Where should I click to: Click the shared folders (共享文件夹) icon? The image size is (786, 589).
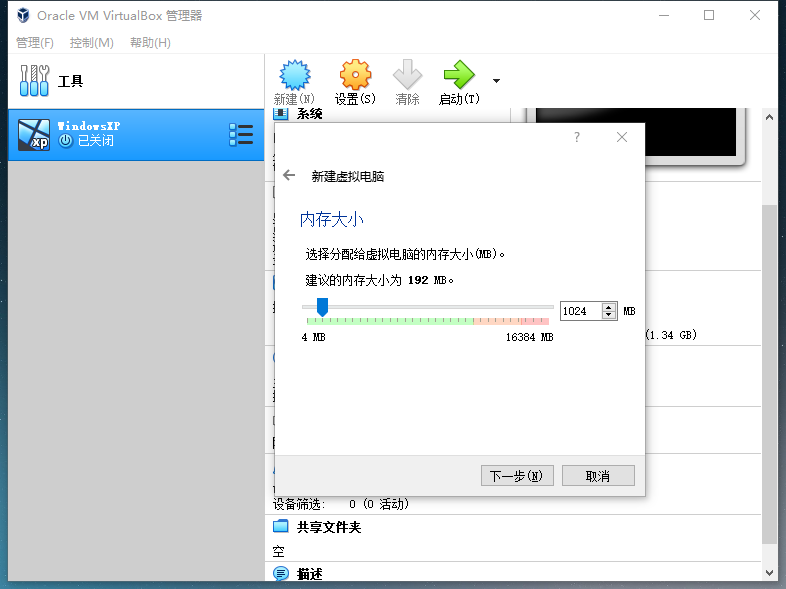click(x=281, y=526)
